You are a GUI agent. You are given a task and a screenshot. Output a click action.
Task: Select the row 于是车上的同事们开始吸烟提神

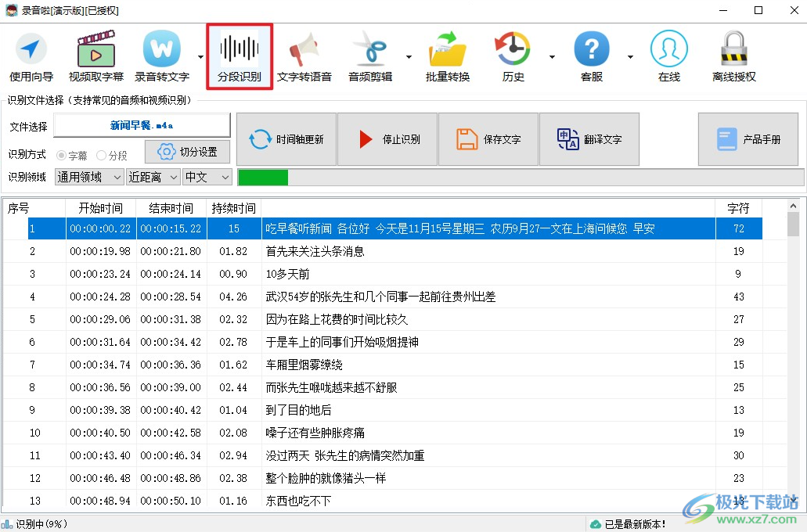point(383,342)
